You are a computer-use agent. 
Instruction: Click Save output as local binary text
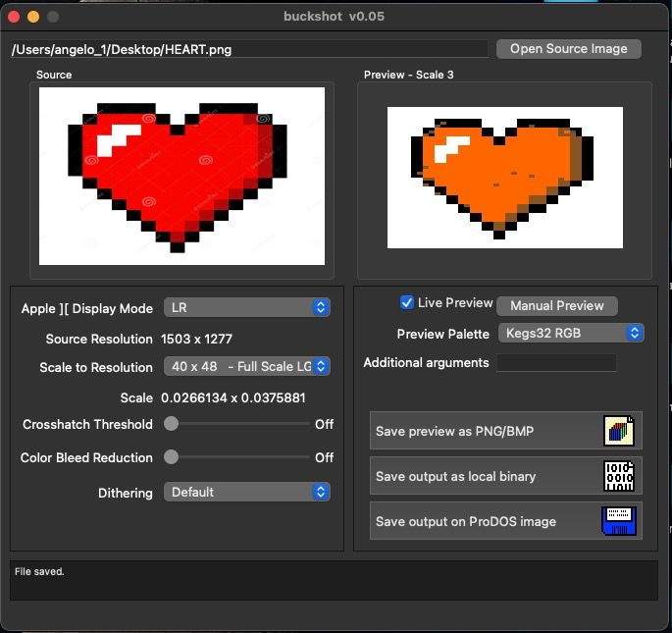pyautogui.click(x=455, y=476)
